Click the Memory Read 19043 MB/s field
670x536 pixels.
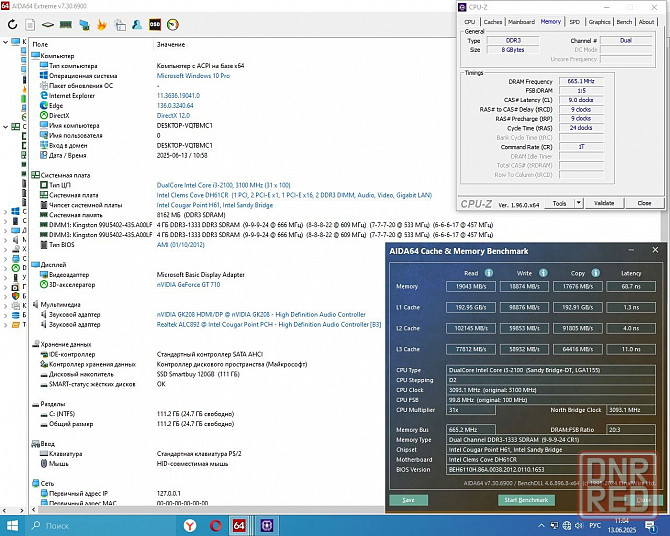tap(470, 286)
